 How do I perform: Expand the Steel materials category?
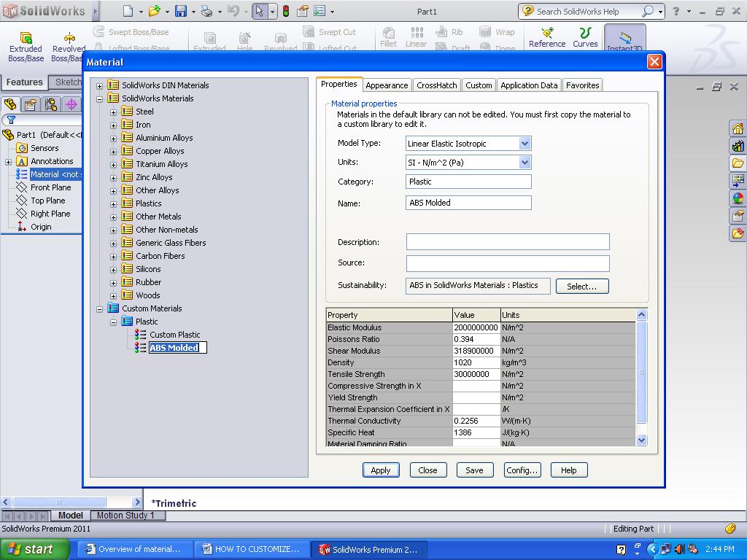click(x=113, y=112)
